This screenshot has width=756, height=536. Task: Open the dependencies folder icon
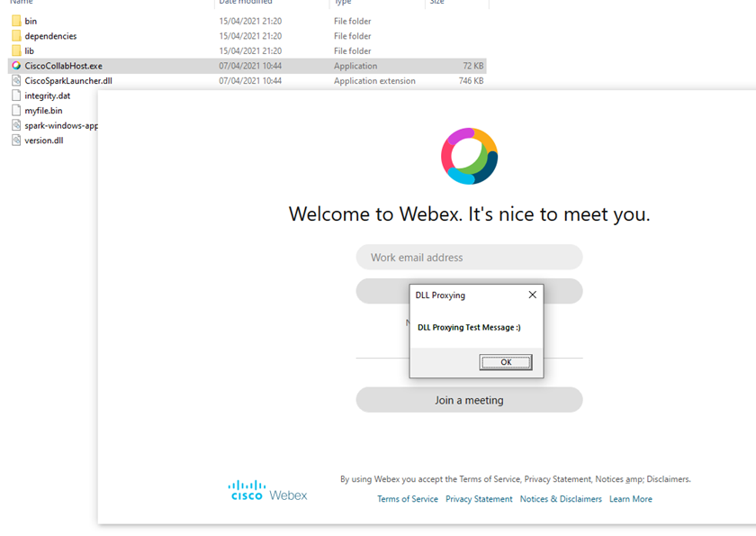(x=16, y=36)
